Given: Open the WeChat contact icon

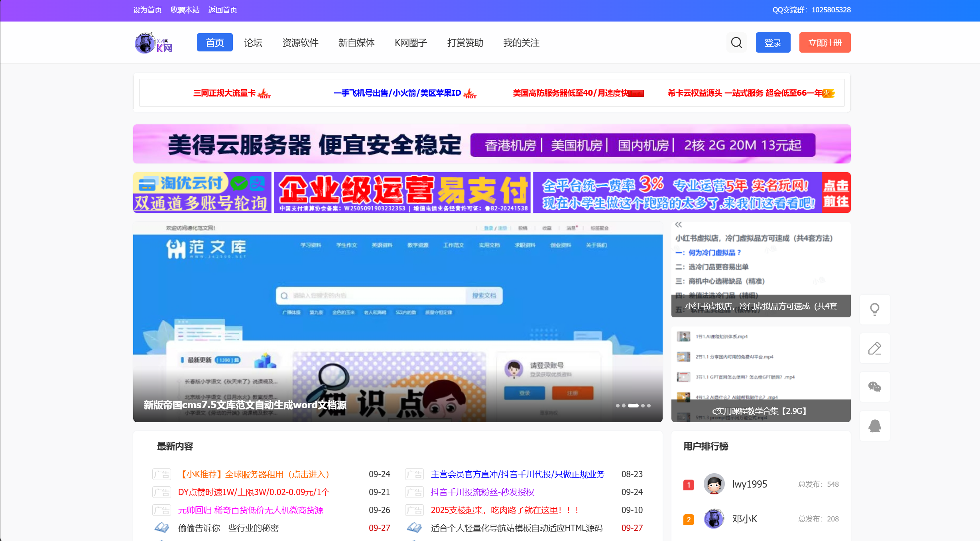Looking at the screenshot, I should [x=875, y=387].
